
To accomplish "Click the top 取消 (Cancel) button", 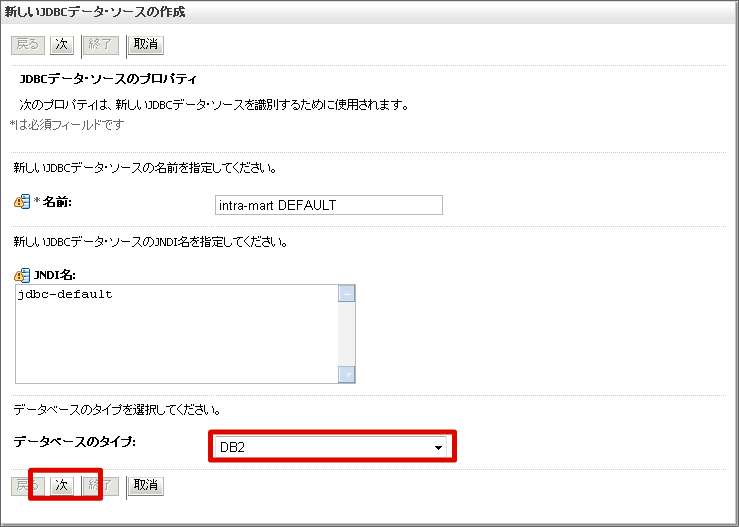I will pos(146,45).
